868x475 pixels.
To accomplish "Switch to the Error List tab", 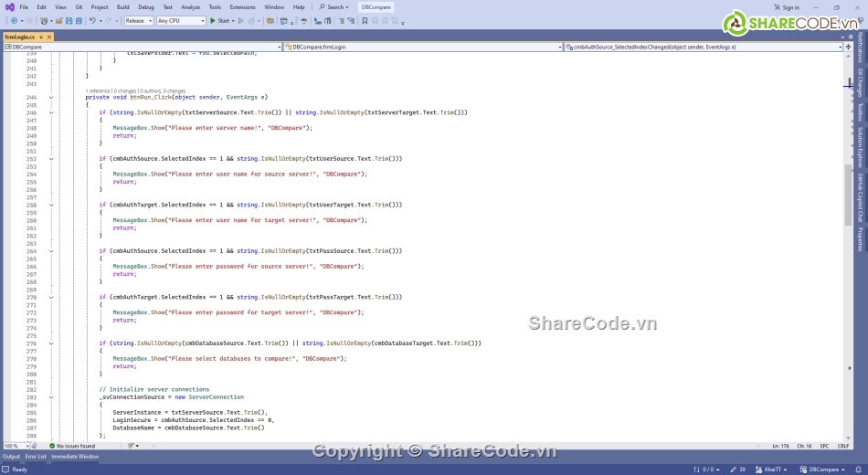I will 36,457.
